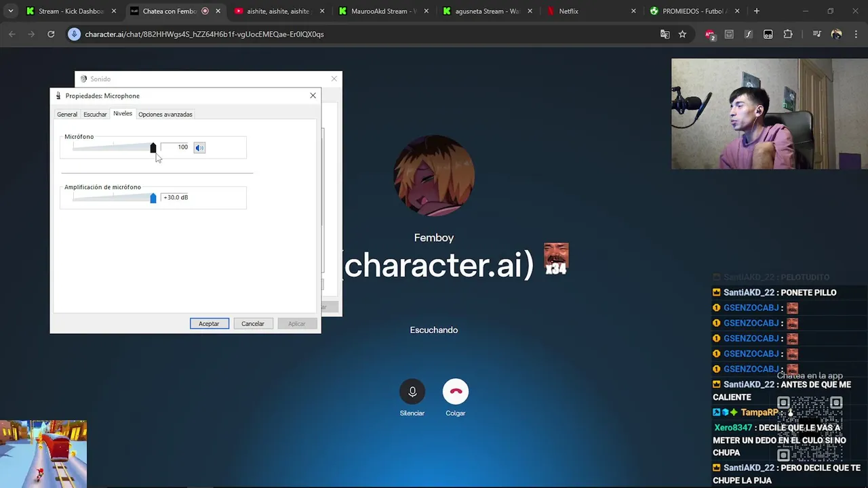The height and width of the screenshot is (488, 868).
Task: Bookmark this page with the star icon
Action: pos(683,34)
